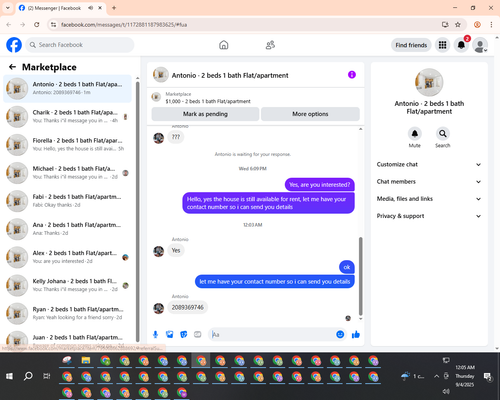This screenshot has width=500, height=400.
Task: Click the More options button
Action: 310,114
